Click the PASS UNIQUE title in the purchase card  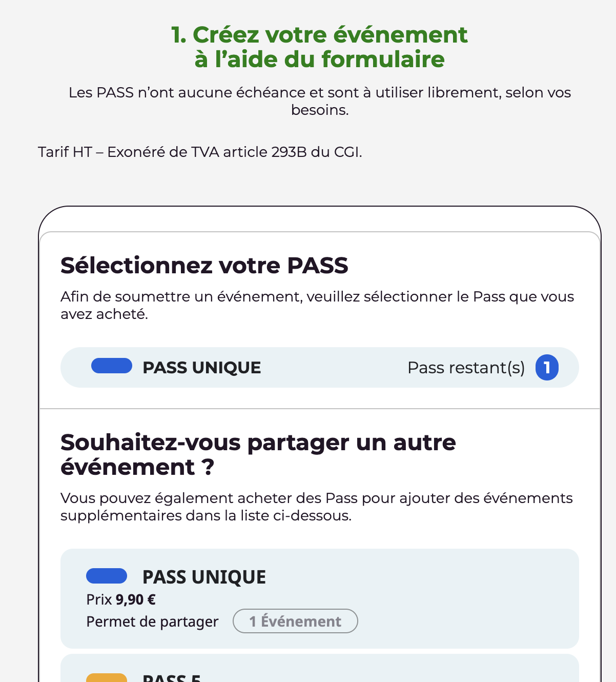pyautogui.click(x=204, y=577)
